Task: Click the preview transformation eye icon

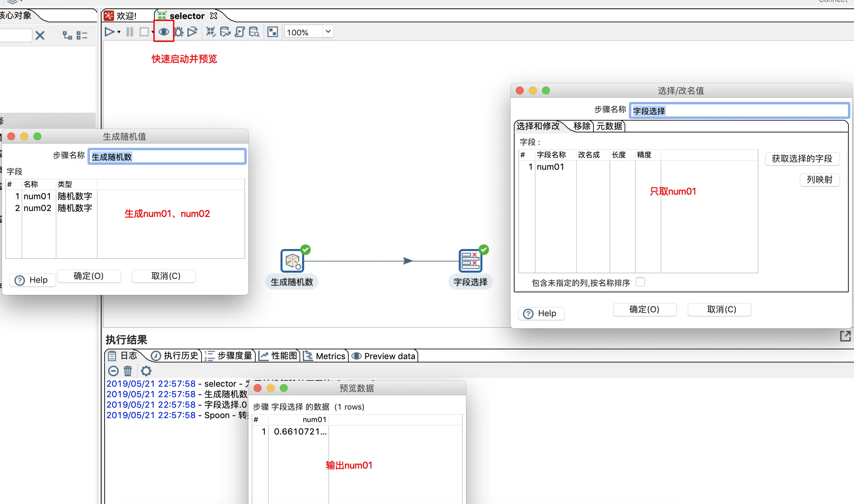Action: pos(164,32)
